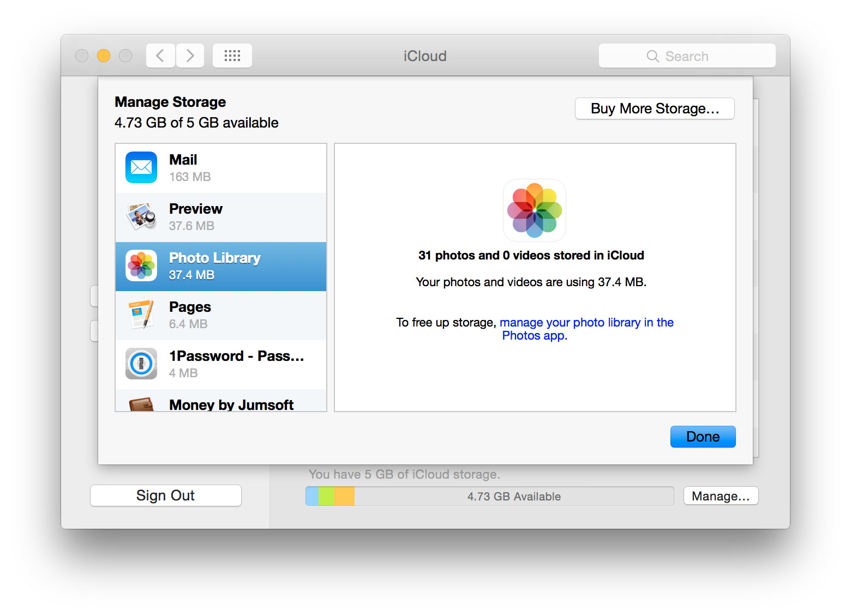Select the Preview app icon
Screen dimensions: 851x616
pos(141,216)
